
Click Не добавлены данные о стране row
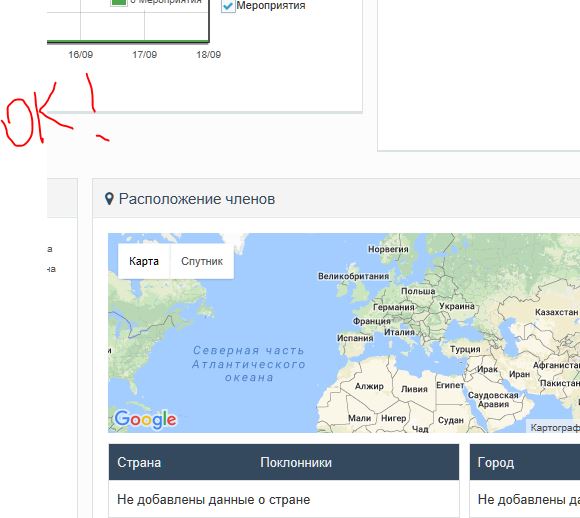pos(284,500)
